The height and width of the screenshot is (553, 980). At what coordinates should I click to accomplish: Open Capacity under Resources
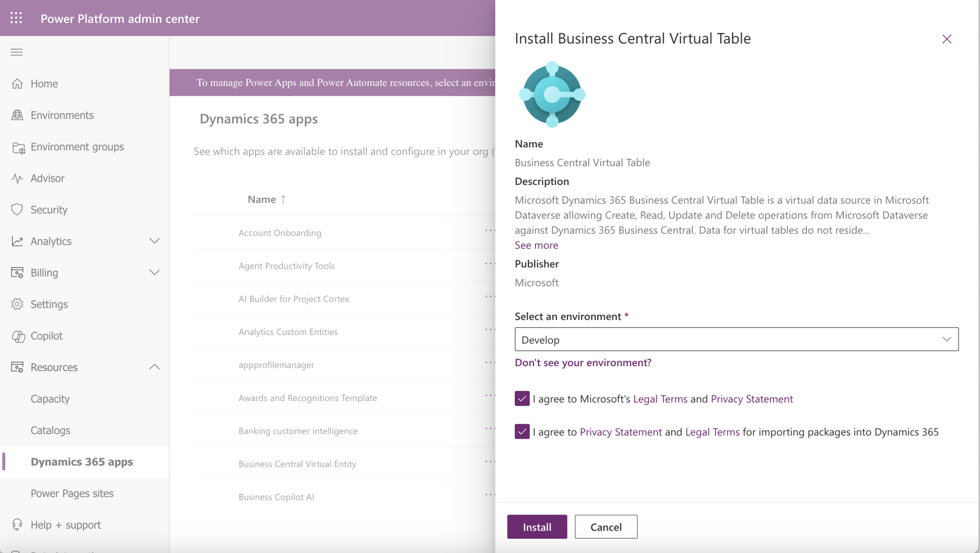[x=50, y=399]
